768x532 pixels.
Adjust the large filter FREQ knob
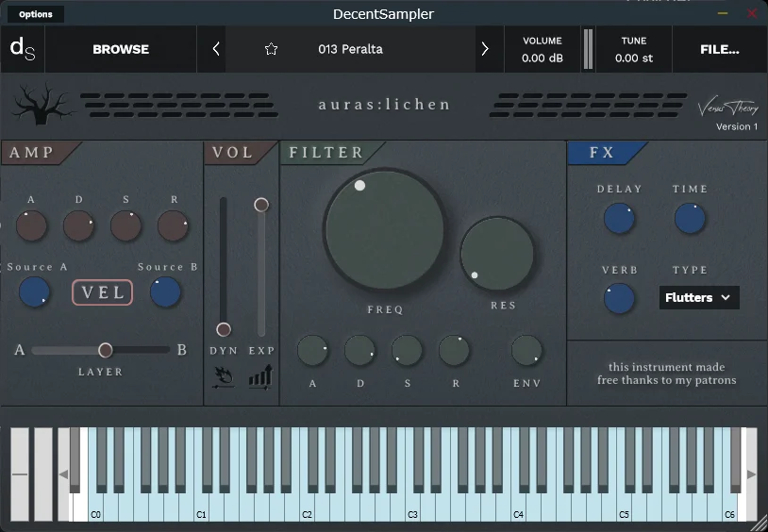385,230
